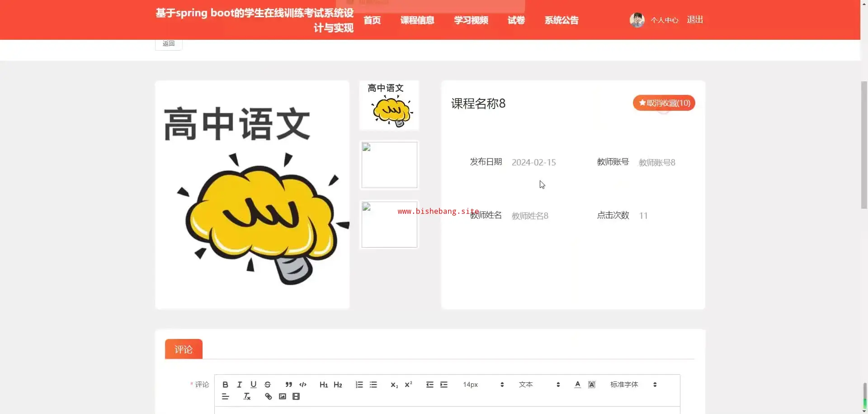Click 退出 to log out
The image size is (868, 414).
695,20
